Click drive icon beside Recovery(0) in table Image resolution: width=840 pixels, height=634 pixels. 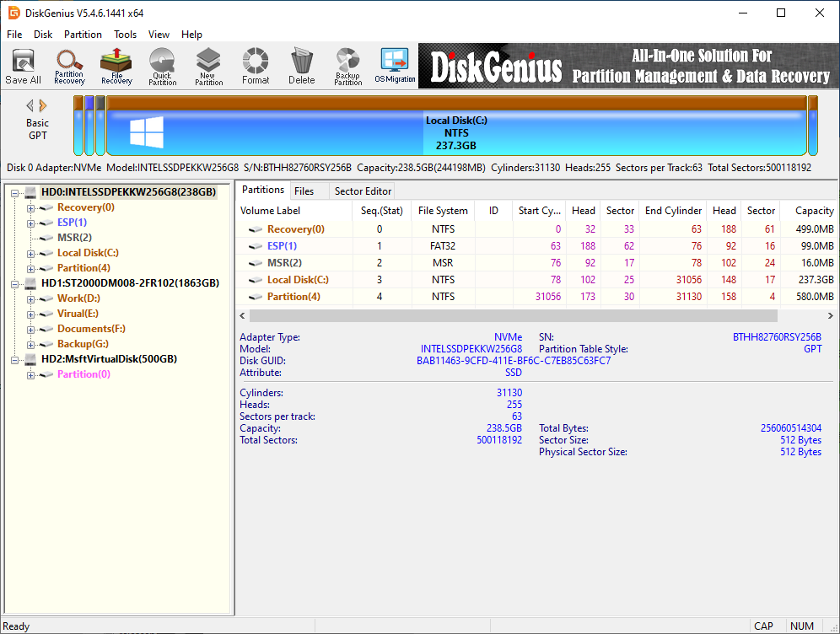click(255, 229)
